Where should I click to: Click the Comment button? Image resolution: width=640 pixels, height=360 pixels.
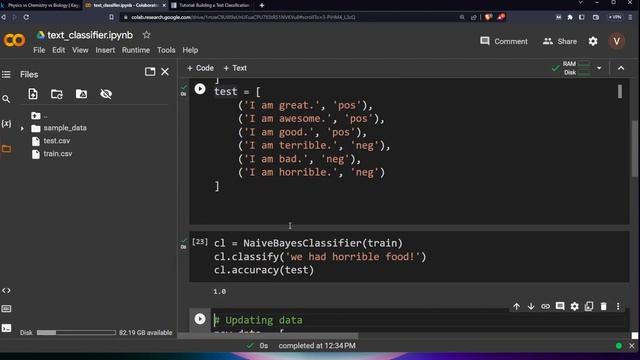tap(504, 41)
